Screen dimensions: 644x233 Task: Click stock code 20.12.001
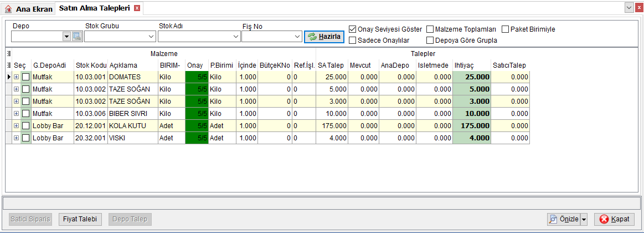coord(91,125)
